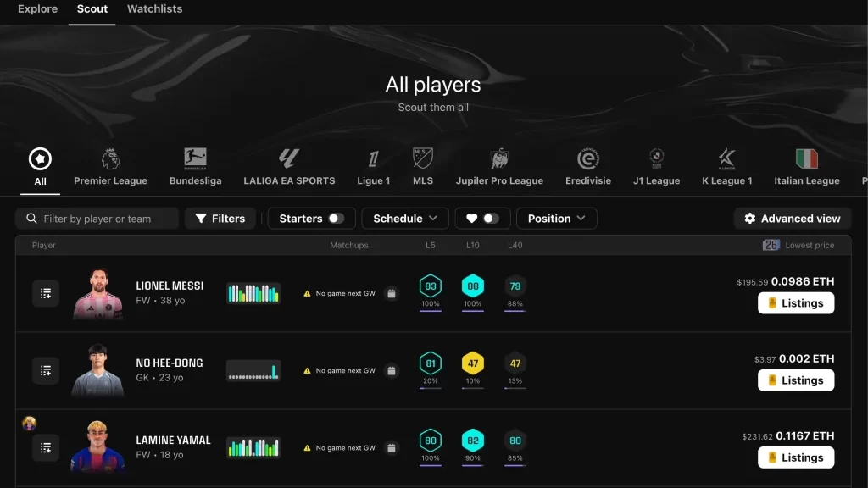Open calendar icon in Lamine Yamal row
868x488 pixels.
[392, 447]
